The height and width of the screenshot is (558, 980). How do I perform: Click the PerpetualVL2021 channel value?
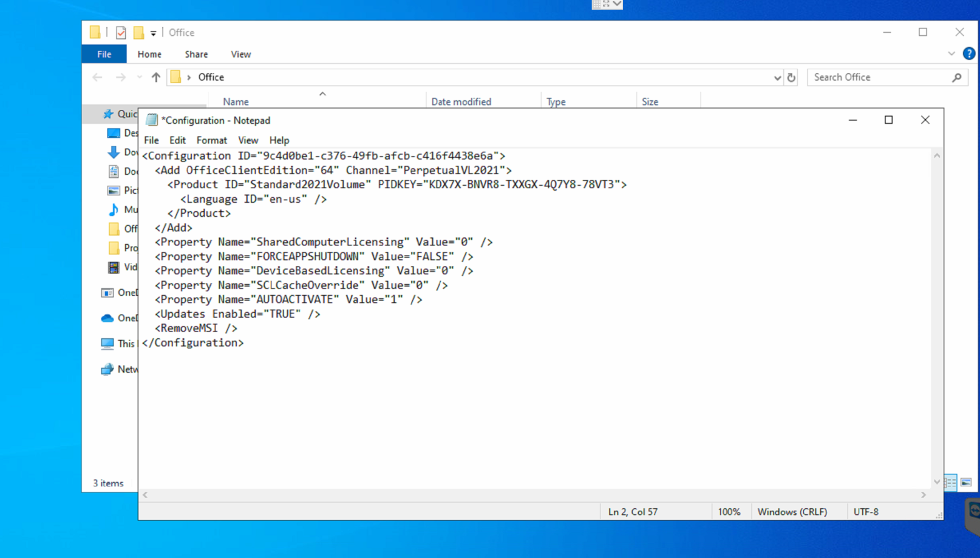(x=451, y=171)
